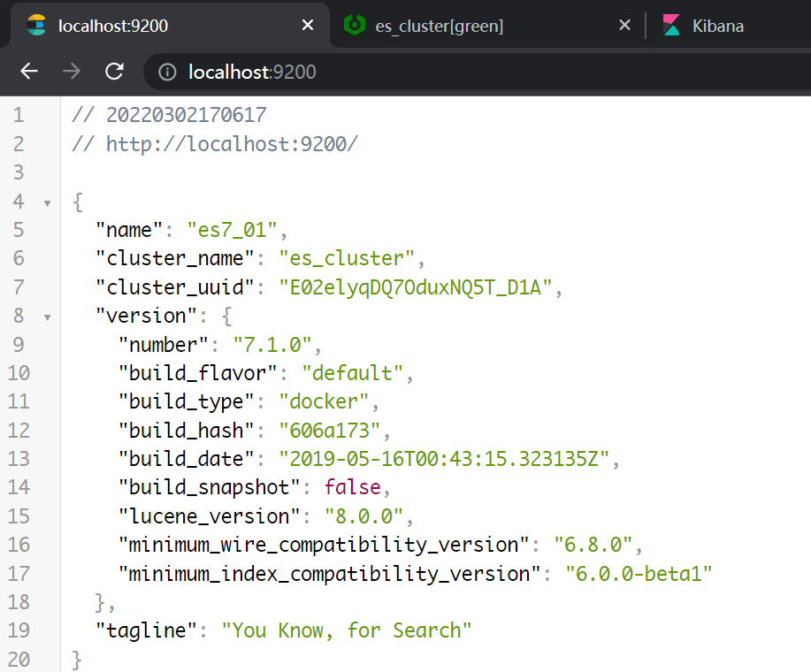The image size is (811, 672).
Task: Click the comment line with timestamp 20220302170617
Action: tap(169, 115)
